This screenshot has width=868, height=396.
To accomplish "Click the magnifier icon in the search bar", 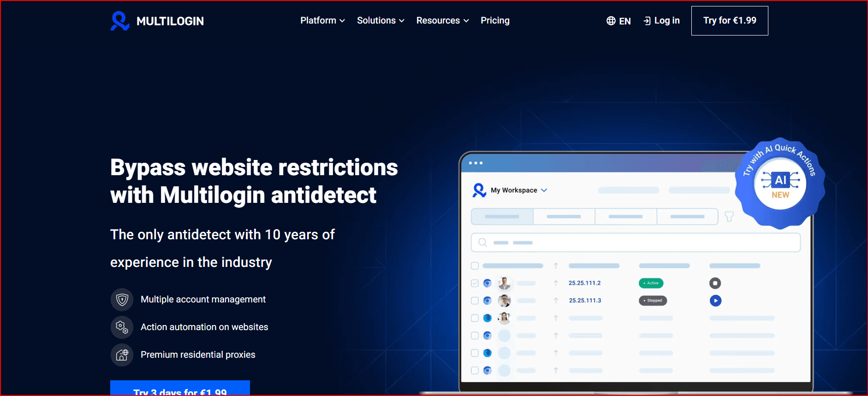I will (482, 242).
